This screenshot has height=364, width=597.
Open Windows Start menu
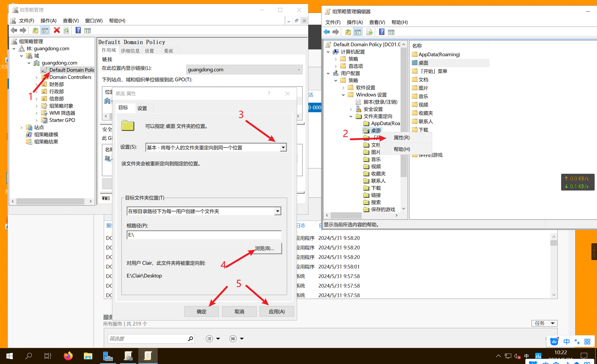coord(10,356)
